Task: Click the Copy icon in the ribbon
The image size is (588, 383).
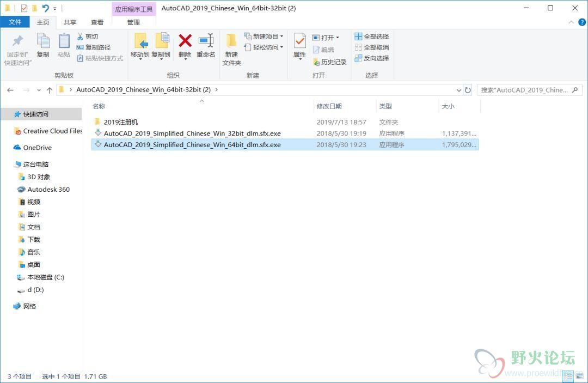Action: [43, 40]
